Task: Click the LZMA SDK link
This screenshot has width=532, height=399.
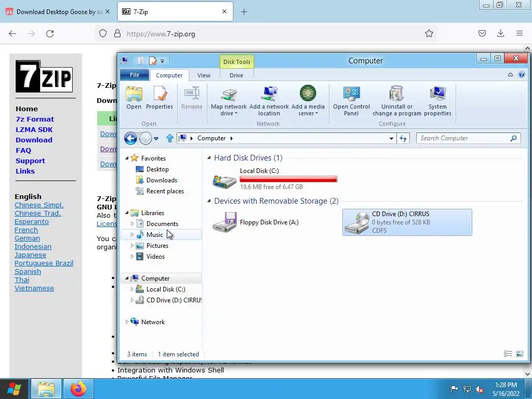Action: 34,129
